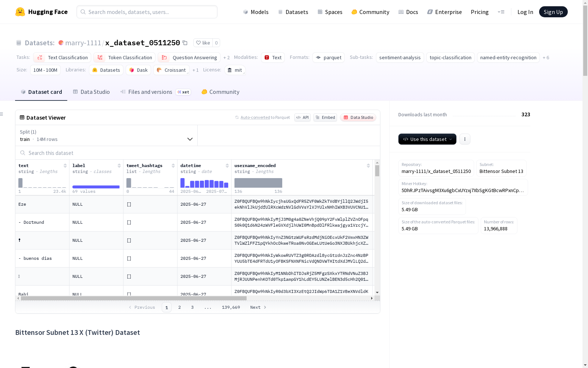The height and width of the screenshot is (368, 588).
Task: Open the Models menu item
Action: click(256, 12)
